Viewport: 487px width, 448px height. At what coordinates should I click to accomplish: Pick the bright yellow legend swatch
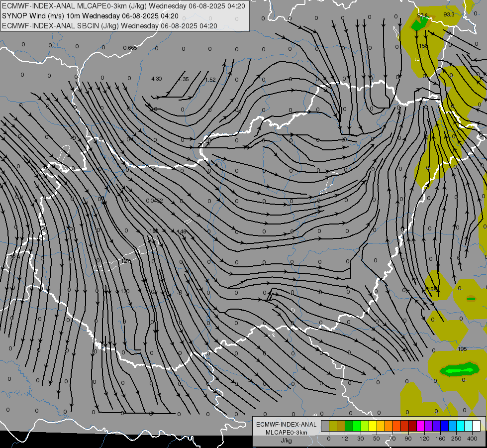click(373, 426)
